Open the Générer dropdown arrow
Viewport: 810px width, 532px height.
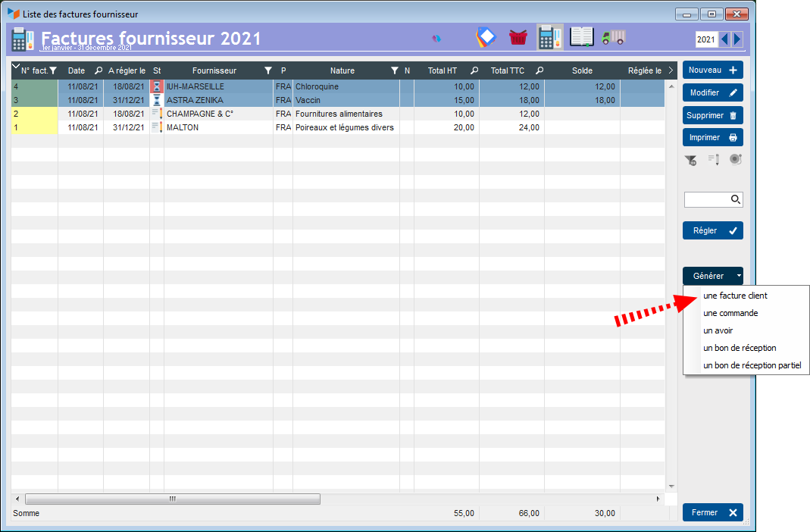click(739, 277)
